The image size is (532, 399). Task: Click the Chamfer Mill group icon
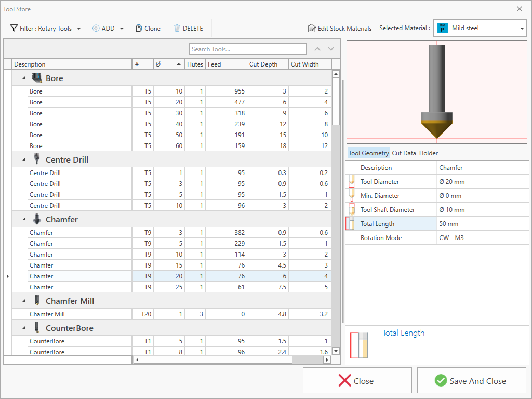point(36,301)
